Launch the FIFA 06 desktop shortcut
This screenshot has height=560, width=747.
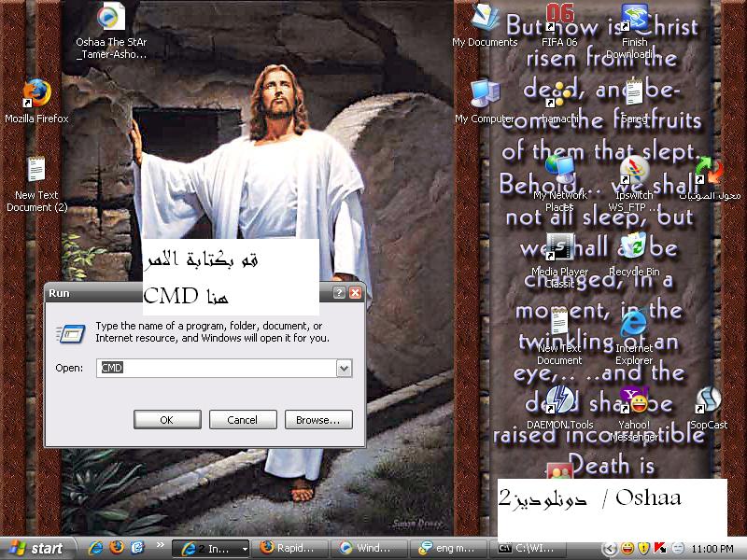[559, 17]
